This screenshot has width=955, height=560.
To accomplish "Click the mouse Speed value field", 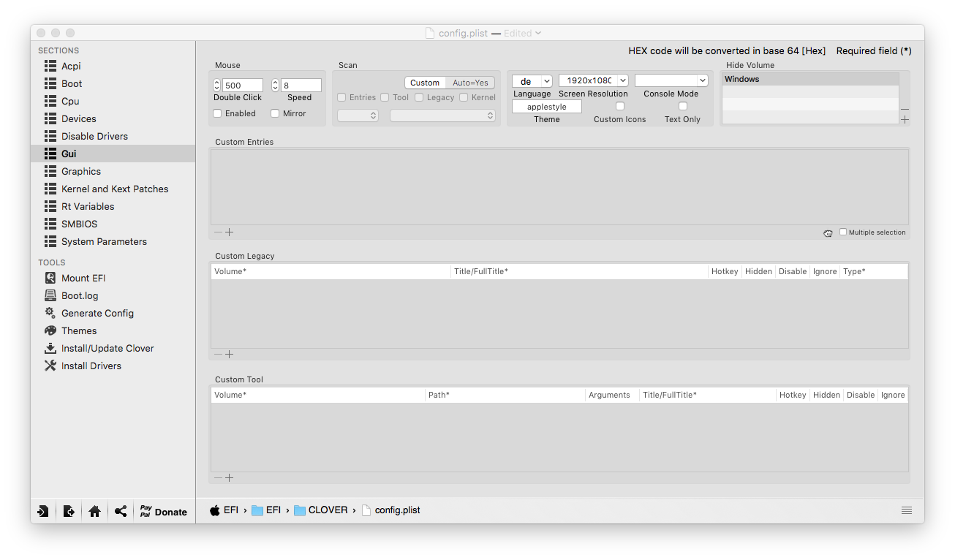I will click(301, 86).
